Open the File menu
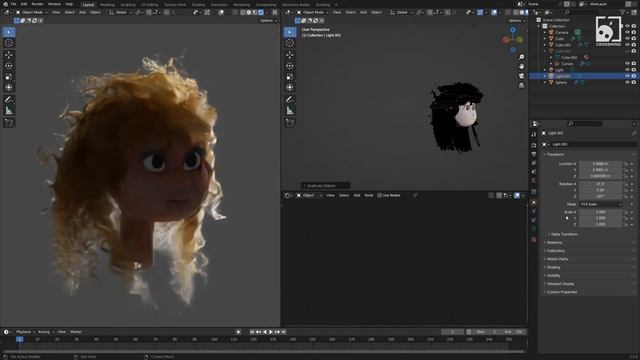 click(x=13, y=4)
